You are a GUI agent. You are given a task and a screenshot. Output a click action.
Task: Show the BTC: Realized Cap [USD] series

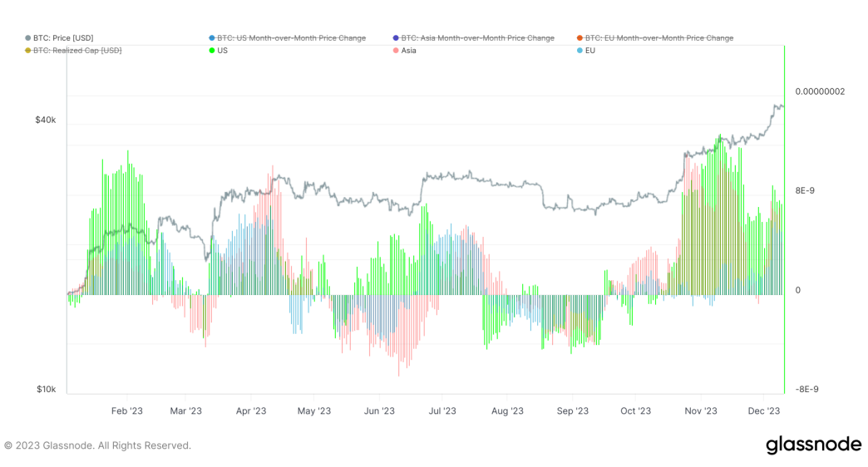(x=77, y=51)
